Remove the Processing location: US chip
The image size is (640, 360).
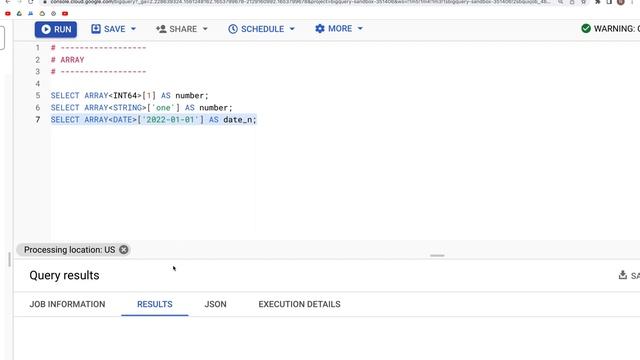(124, 250)
